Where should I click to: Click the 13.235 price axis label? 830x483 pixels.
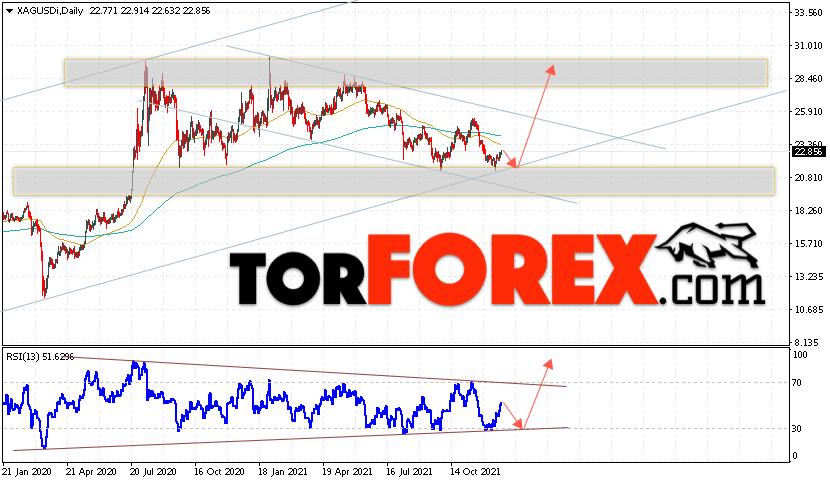pyautogui.click(x=808, y=276)
